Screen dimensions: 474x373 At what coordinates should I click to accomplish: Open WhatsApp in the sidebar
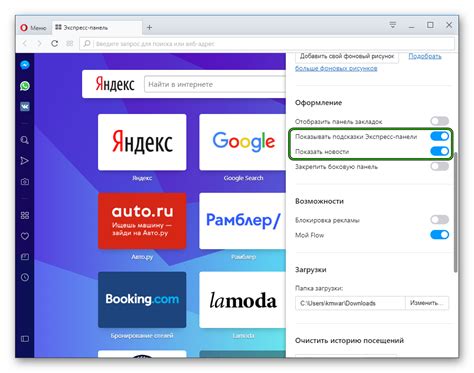click(25, 86)
